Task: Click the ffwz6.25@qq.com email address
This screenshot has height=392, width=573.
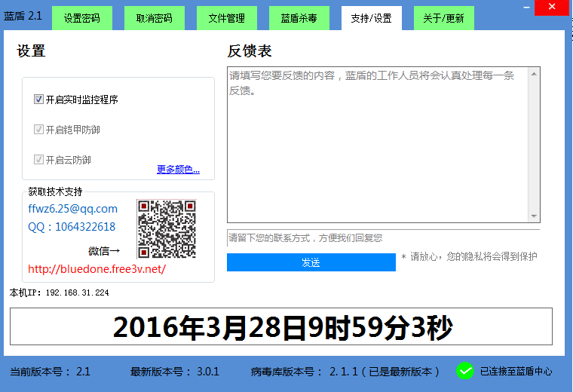Action: 72,209
